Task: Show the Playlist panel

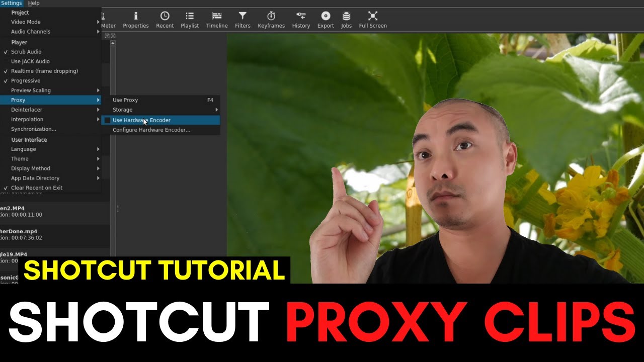Action: point(190,20)
